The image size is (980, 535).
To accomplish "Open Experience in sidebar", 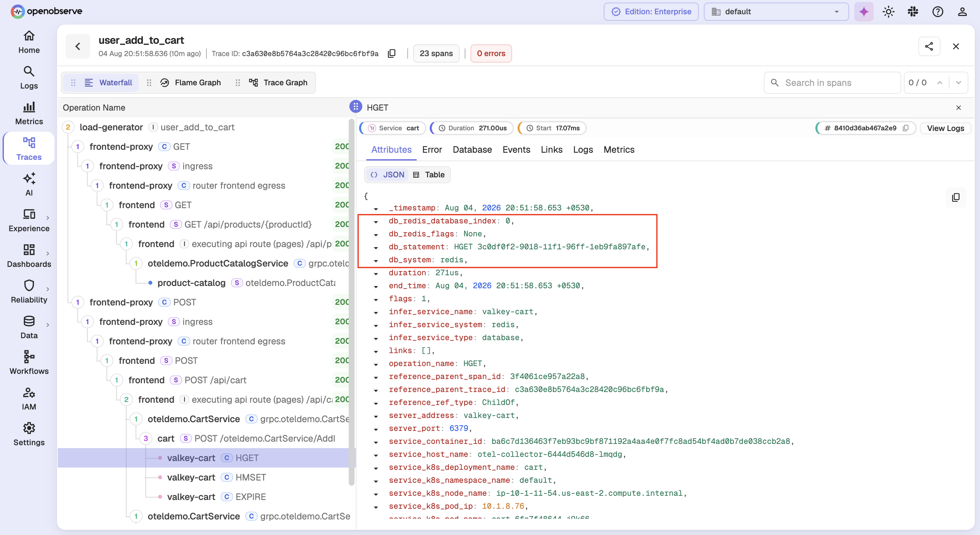I will tap(29, 220).
